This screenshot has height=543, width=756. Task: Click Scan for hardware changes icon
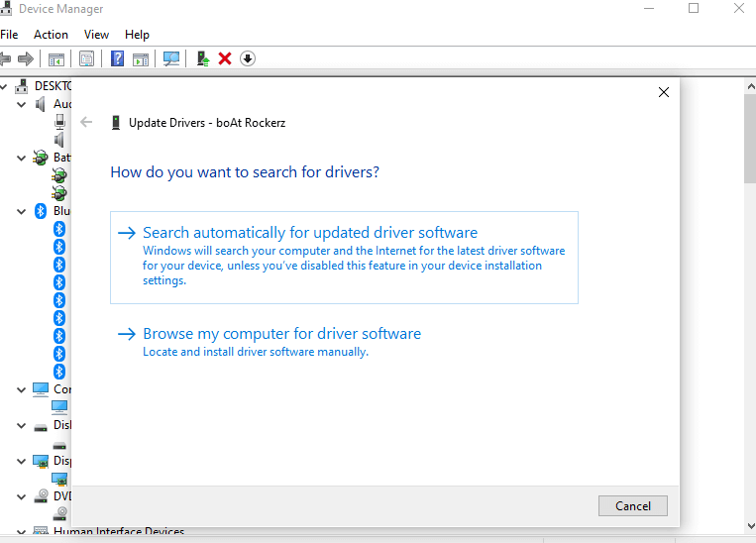tap(171, 58)
